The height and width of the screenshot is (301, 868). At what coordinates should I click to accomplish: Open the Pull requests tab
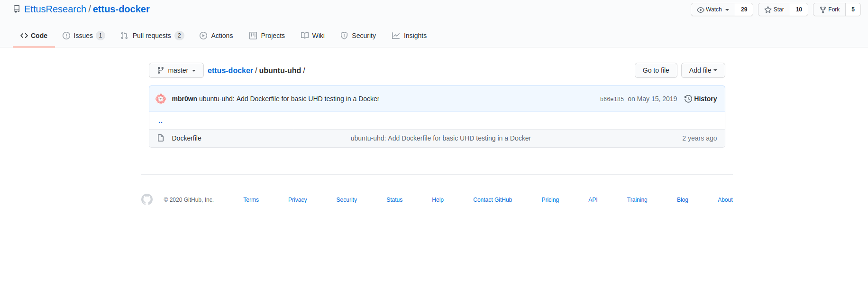coord(152,36)
